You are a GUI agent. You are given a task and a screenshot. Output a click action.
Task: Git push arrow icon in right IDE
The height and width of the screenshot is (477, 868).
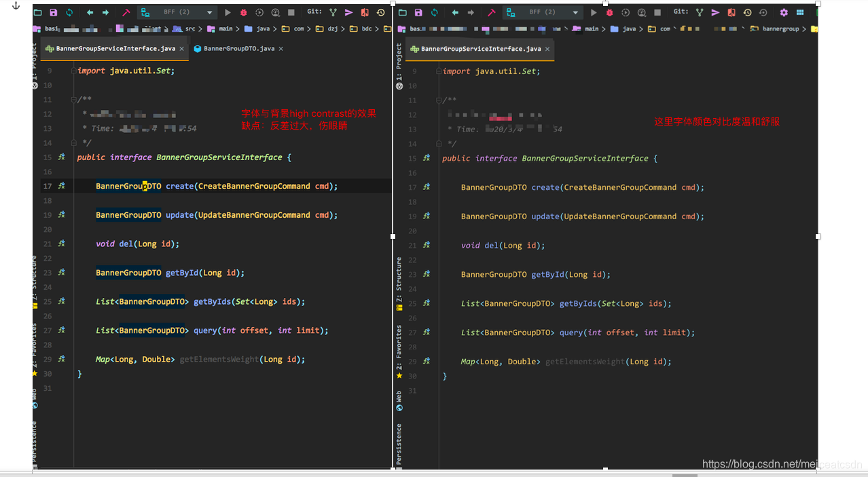coord(715,12)
